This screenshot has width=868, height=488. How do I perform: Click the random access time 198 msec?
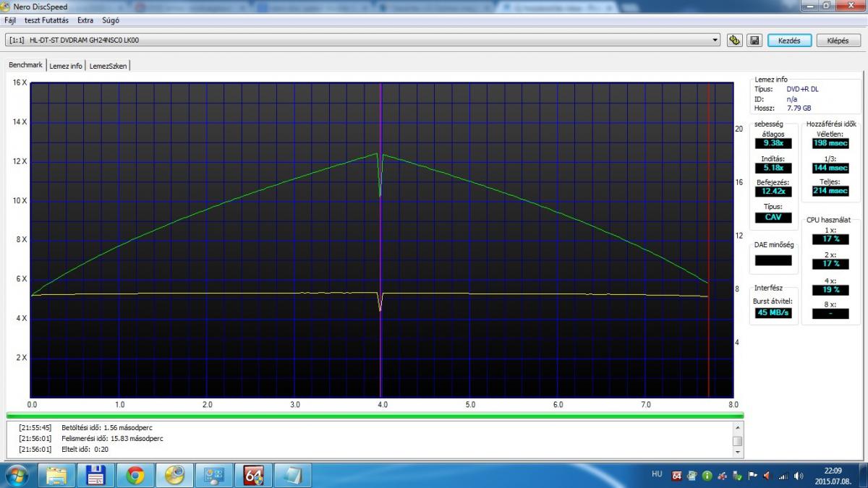(x=830, y=143)
